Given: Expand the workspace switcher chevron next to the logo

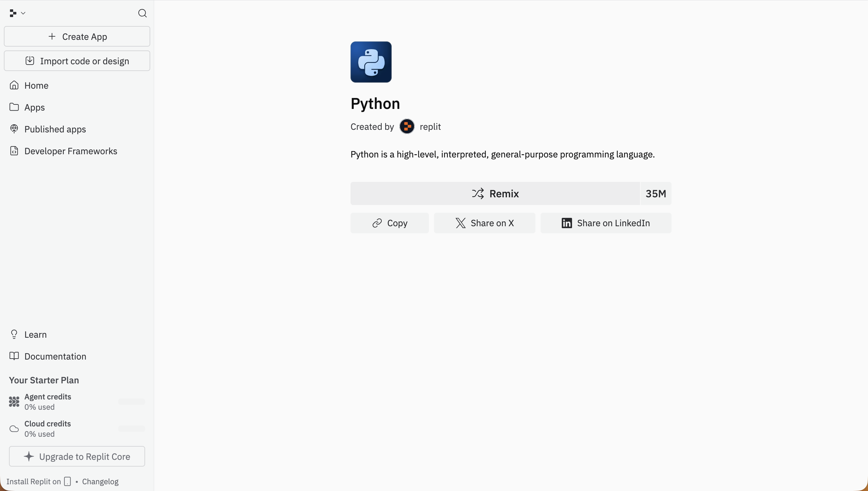Looking at the screenshot, I should click(x=23, y=13).
